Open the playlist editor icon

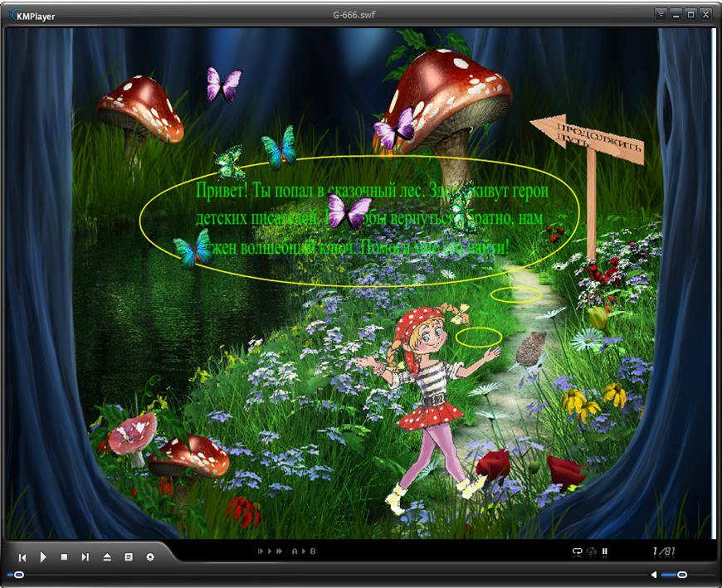pos(128,557)
